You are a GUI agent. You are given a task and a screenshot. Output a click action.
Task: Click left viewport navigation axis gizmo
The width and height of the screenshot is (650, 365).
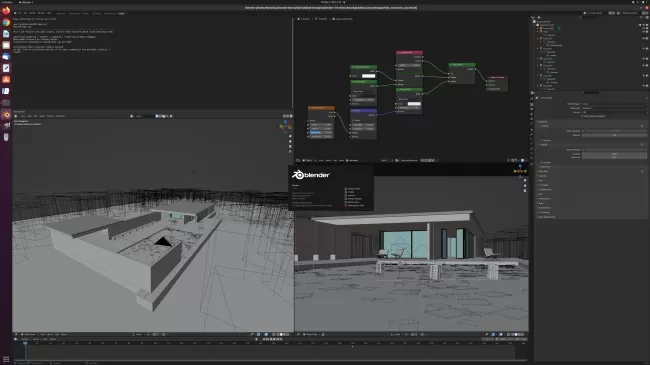coord(285,125)
